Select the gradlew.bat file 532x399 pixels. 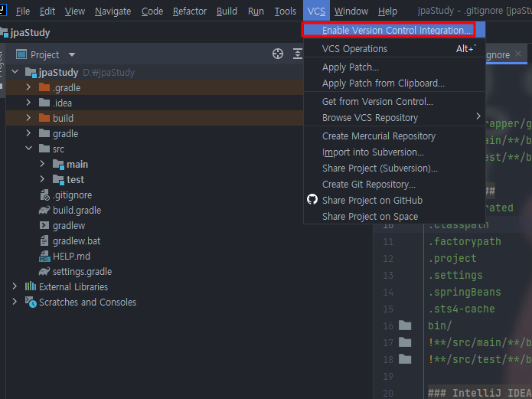(77, 240)
